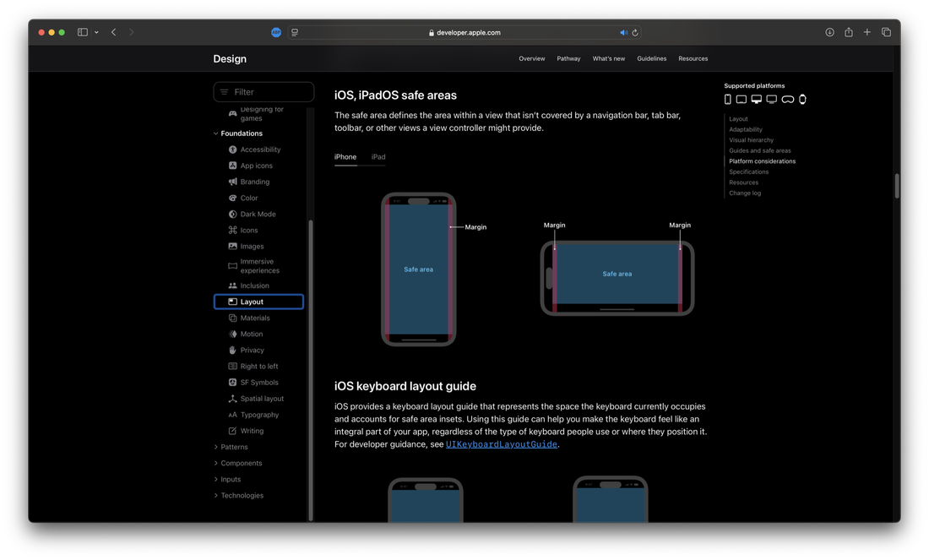The image size is (929, 560).
Task: Open the Reader page menu icon
Action: tap(295, 33)
